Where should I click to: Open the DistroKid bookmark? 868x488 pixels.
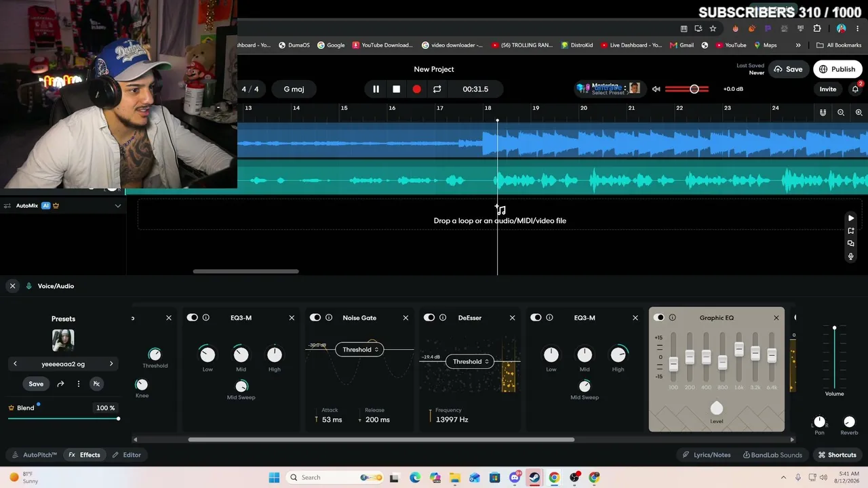pyautogui.click(x=576, y=45)
